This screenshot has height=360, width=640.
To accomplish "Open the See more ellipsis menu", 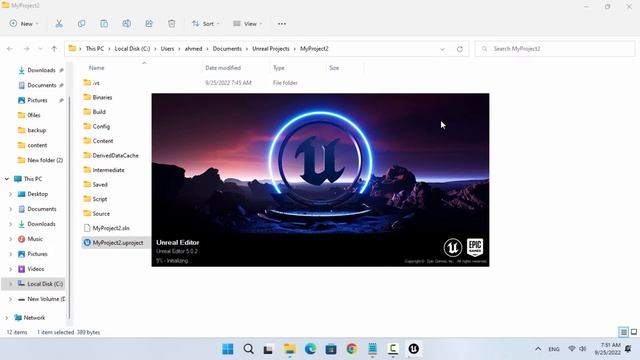I will [282, 24].
